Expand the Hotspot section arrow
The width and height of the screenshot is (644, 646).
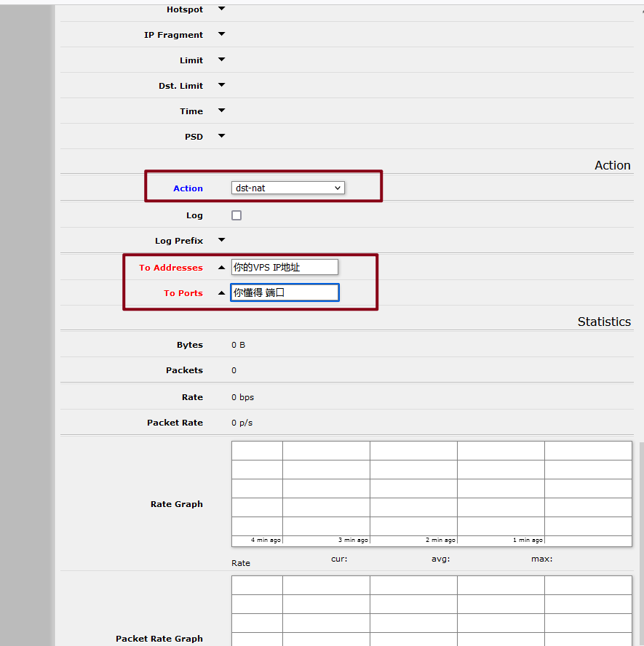coord(222,9)
